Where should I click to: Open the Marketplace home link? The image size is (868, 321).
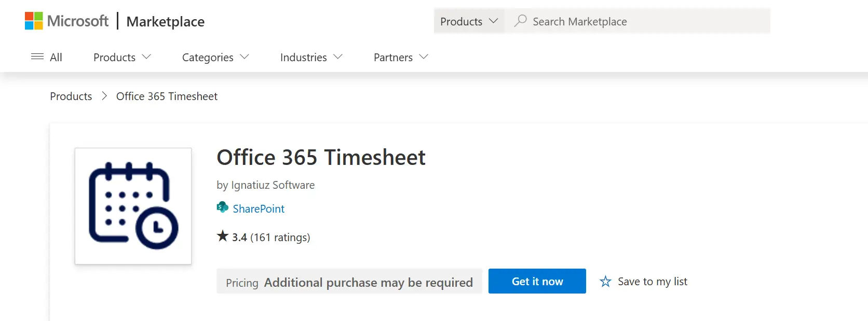tap(165, 22)
